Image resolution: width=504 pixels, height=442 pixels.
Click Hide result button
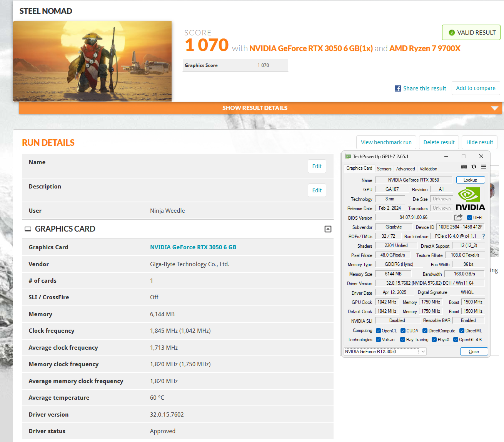[x=480, y=142]
